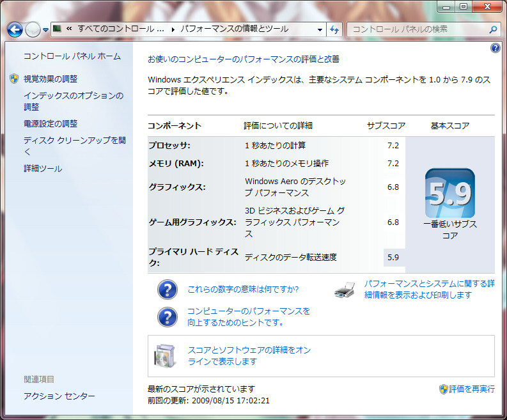Viewport: 507px width, 420px height.
Task: Select the すべてのコントロール breadcrumb item
Action: tap(120, 29)
